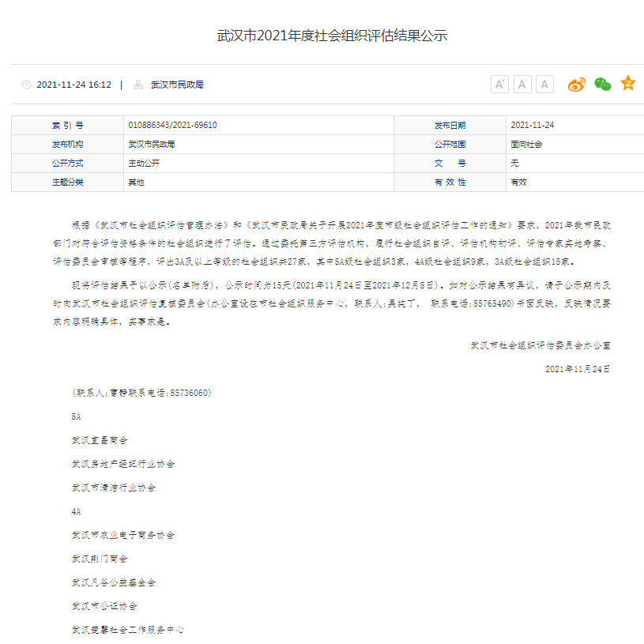
Task: Select the 面向社会 table value
Action: [x=526, y=144]
